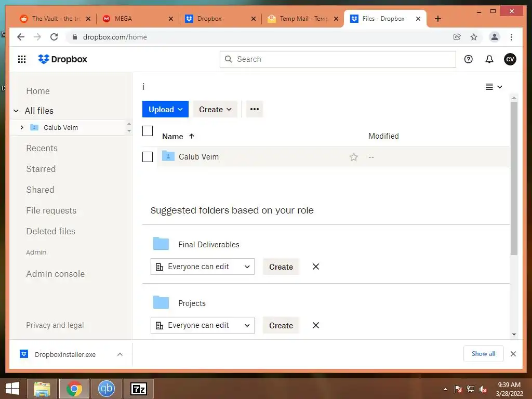Go to Home in sidebar
Screen dimensions: 532x399
[38, 91]
